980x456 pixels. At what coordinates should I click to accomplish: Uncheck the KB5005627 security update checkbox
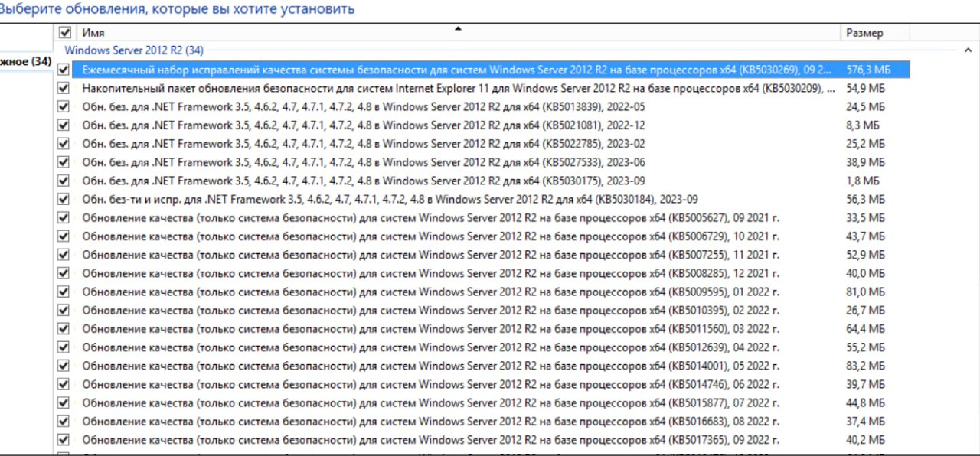point(64,217)
